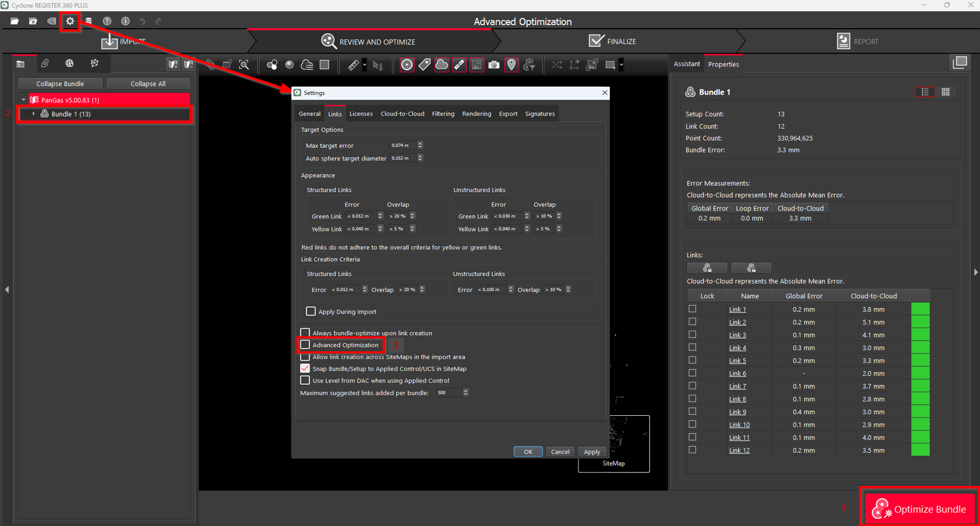This screenshot has height=526, width=980.
Task: Enable the Advanced Optimization checkbox
Action: click(x=305, y=345)
